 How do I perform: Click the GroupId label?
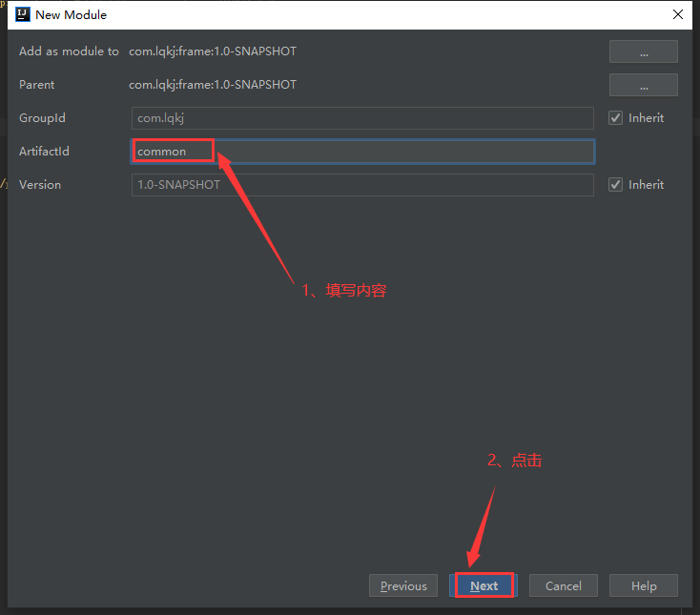[x=42, y=118]
